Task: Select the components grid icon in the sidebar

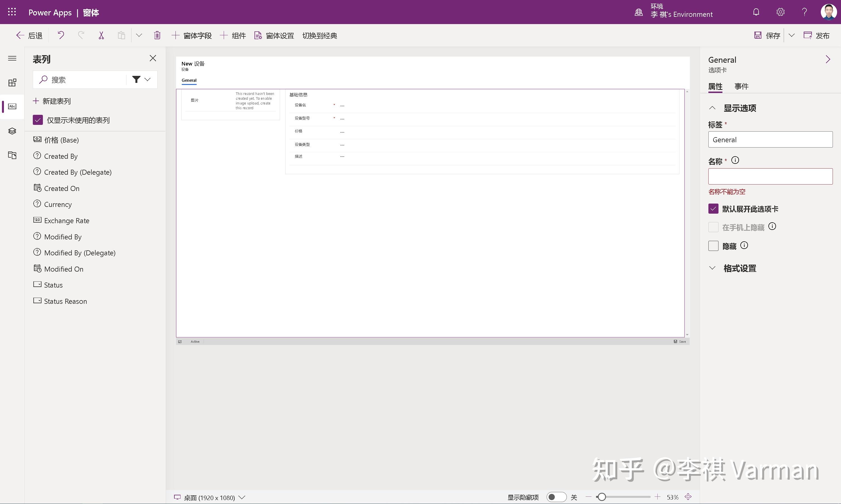Action: pyautogui.click(x=12, y=82)
